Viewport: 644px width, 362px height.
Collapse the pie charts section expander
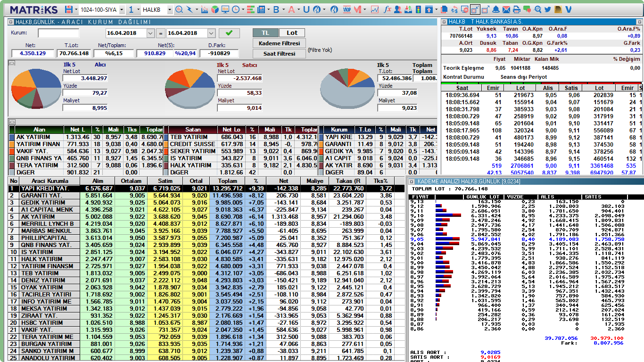[12, 63]
